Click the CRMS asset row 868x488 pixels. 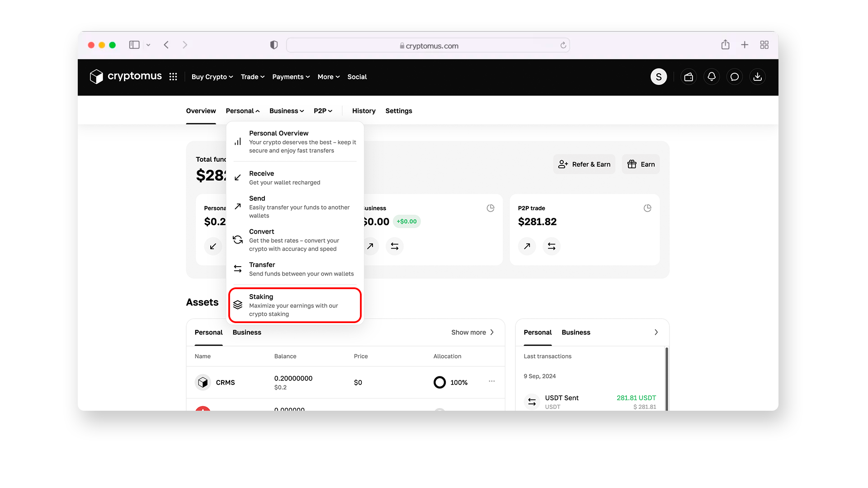346,382
